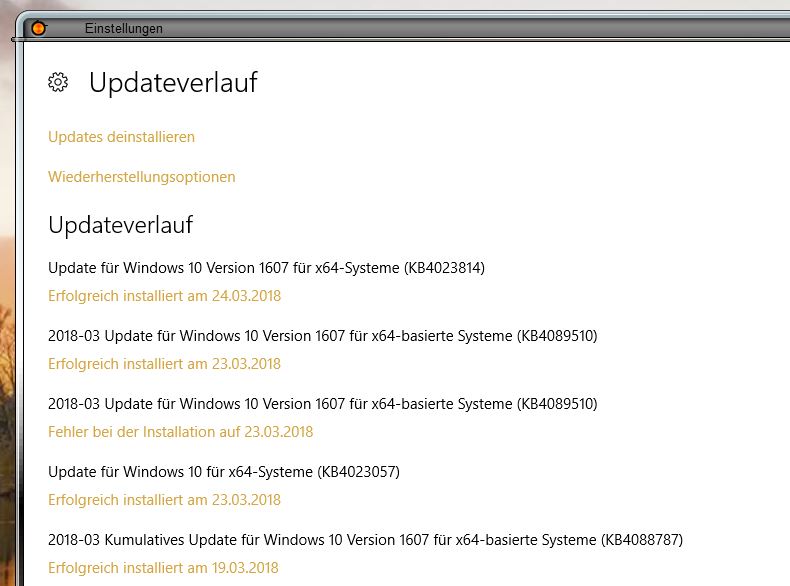
Task: Click the 'Updateverlauf' section heading above the list
Action: click(120, 225)
